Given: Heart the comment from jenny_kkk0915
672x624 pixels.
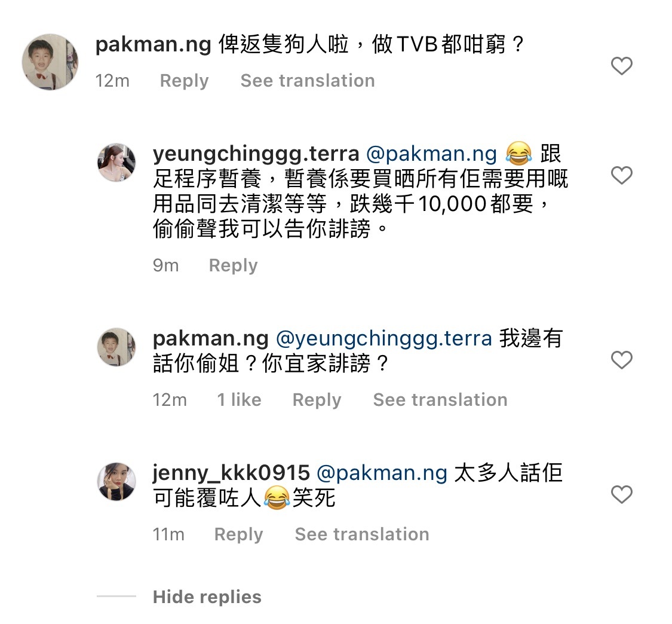Looking at the screenshot, I should click(622, 494).
